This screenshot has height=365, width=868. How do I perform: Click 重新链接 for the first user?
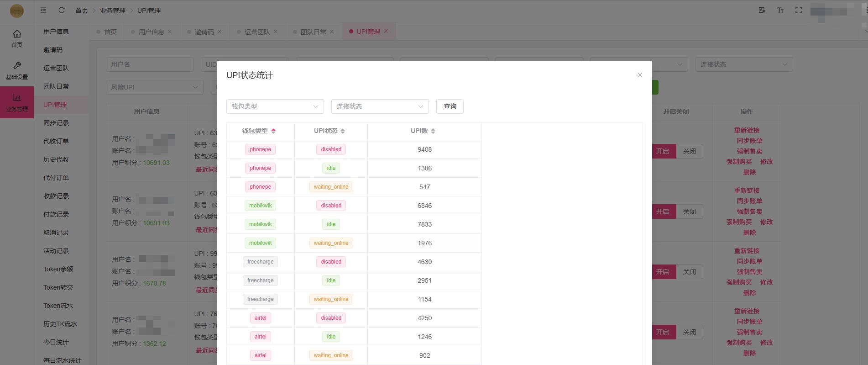[x=747, y=130]
